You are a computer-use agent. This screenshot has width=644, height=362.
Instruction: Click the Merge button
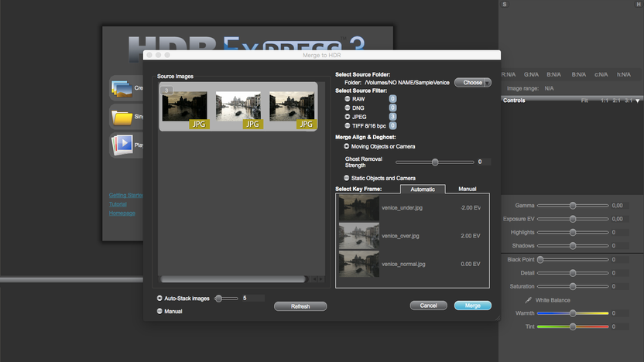pos(473,306)
